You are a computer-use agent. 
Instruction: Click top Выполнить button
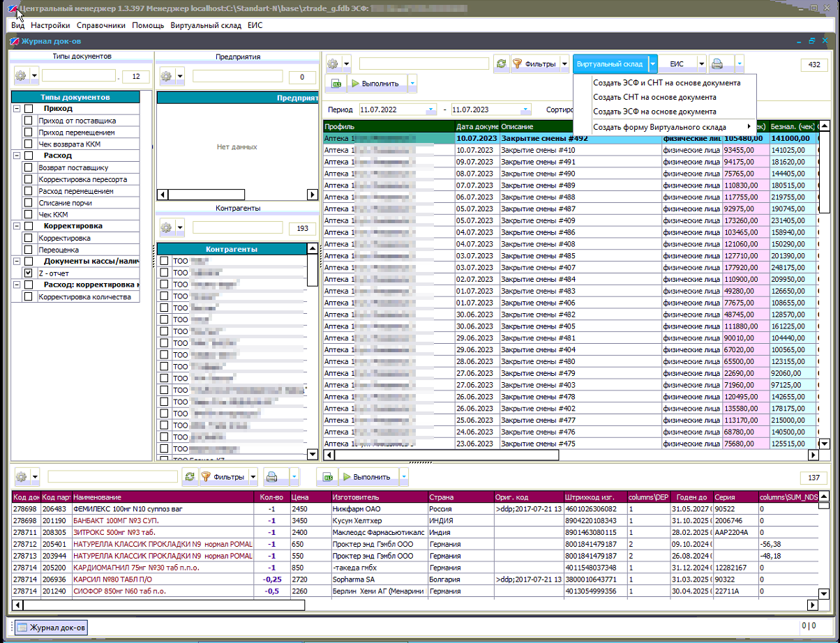point(377,84)
